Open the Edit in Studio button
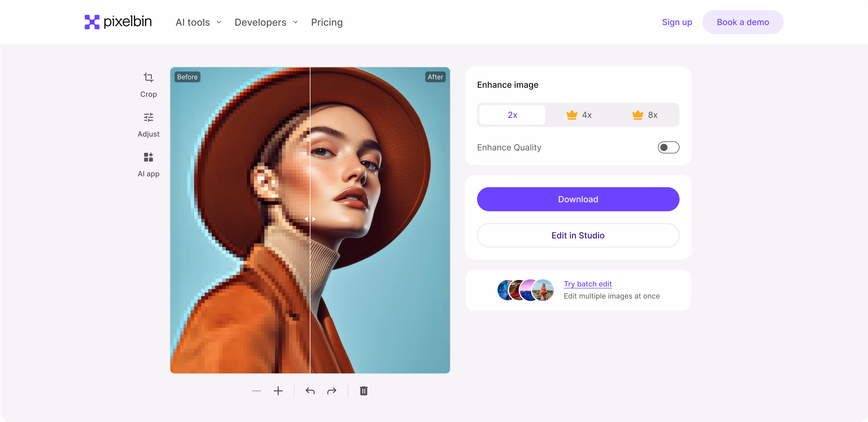The image size is (868, 422). tap(578, 235)
